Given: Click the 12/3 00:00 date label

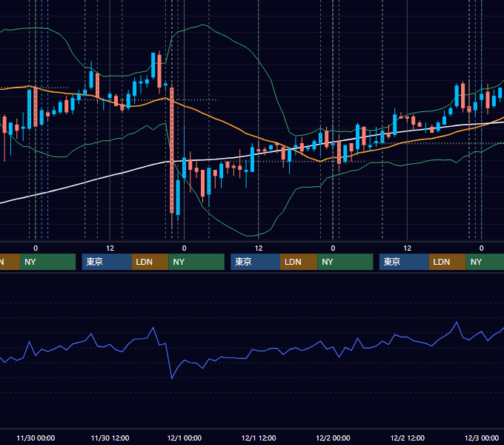Looking at the screenshot, I should tap(482, 438).
